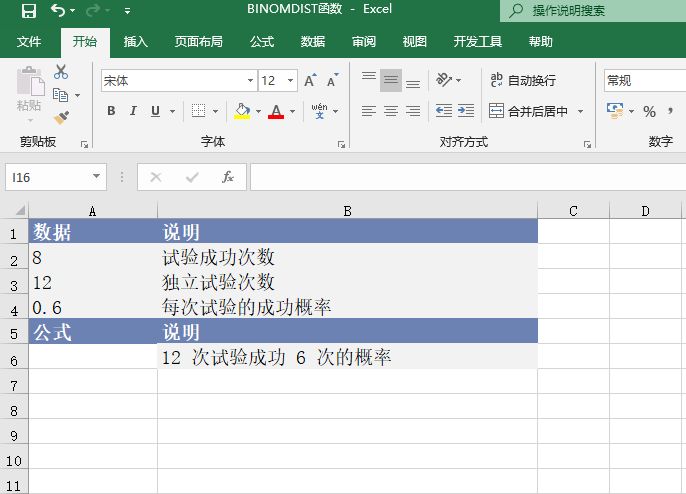Click the Undo arrow icon
Viewport: 686px width, 494px height.
(58, 11)
